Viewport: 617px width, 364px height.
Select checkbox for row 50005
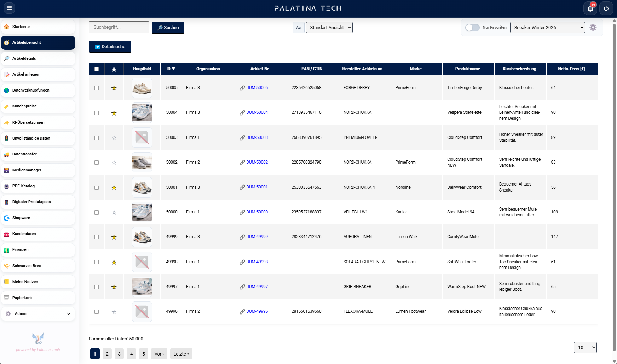point(97,88)
